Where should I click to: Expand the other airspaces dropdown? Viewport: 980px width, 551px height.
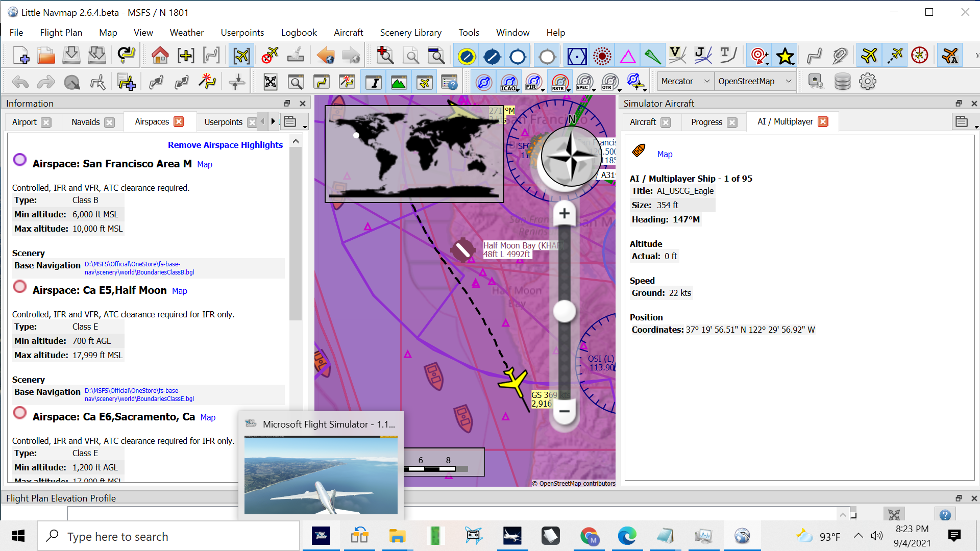pyautogui.click(x=619, y=90)
